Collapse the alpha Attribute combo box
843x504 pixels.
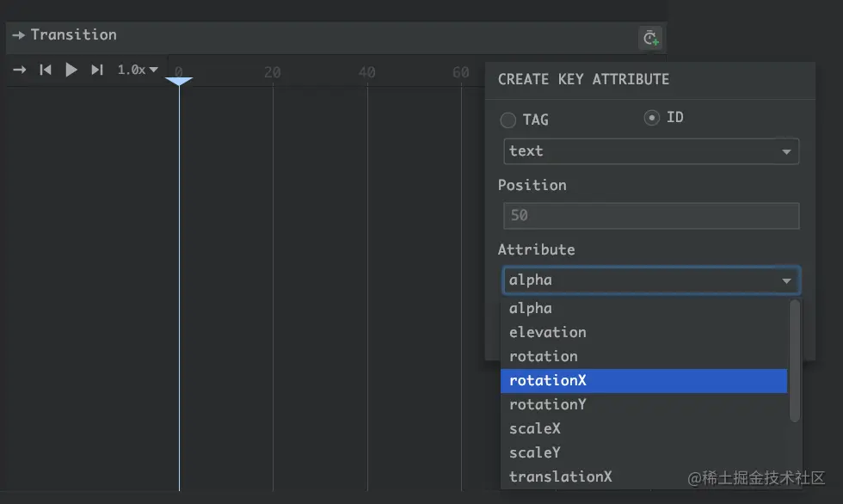point(651,280)
